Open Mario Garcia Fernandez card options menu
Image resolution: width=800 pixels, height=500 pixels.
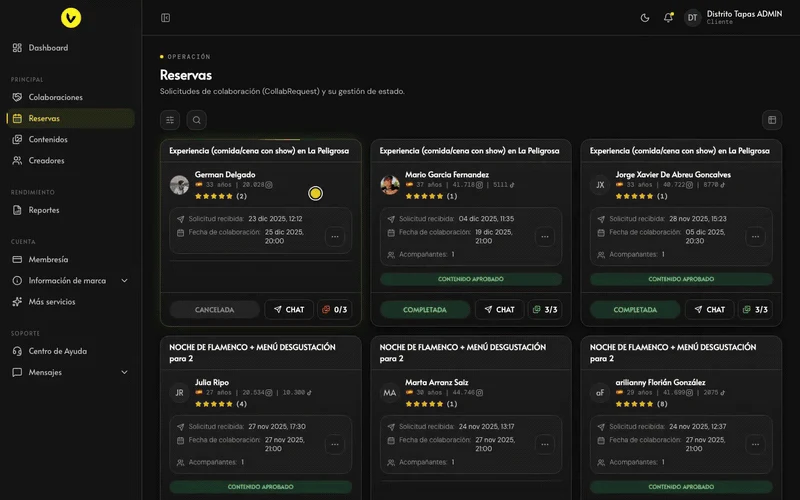coord(545,237)
